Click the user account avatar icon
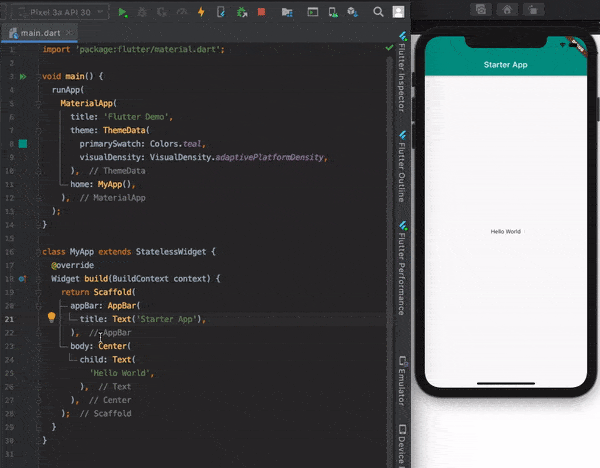The height and width of the screenshot is (468, 600). (x=398, y=12)
